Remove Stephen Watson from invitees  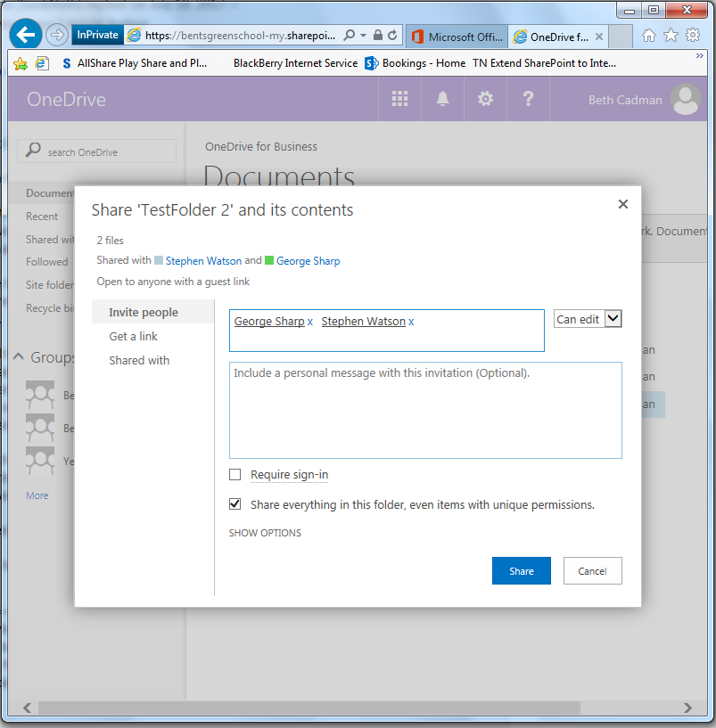click(x=411, y=322)
